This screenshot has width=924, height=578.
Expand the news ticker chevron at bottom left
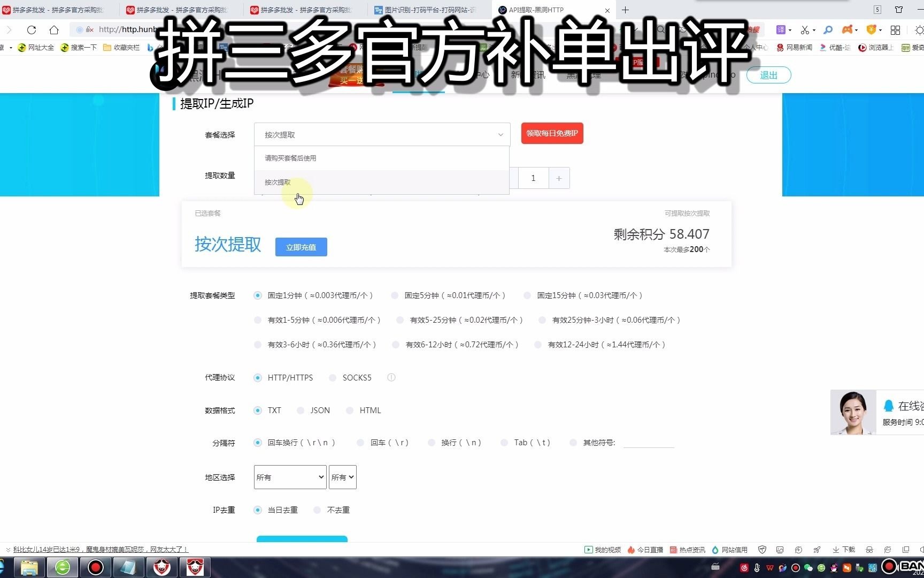(x=8, y=550)
